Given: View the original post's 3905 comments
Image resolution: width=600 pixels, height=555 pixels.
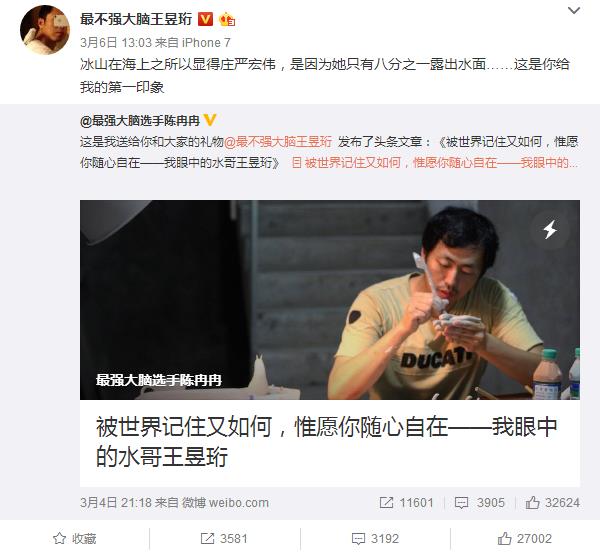Looking at the screenshot, I should tap(479, 503).
